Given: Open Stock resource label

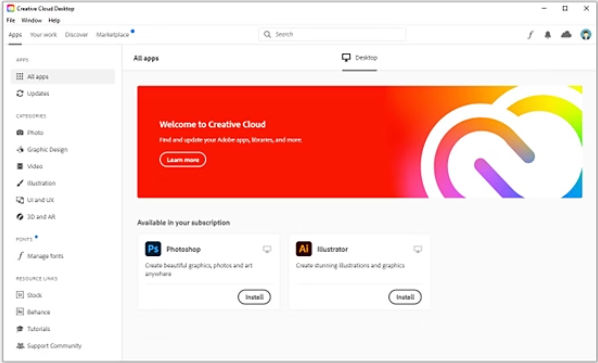Looking at the screenshot, I should click(x=34, y=295).
